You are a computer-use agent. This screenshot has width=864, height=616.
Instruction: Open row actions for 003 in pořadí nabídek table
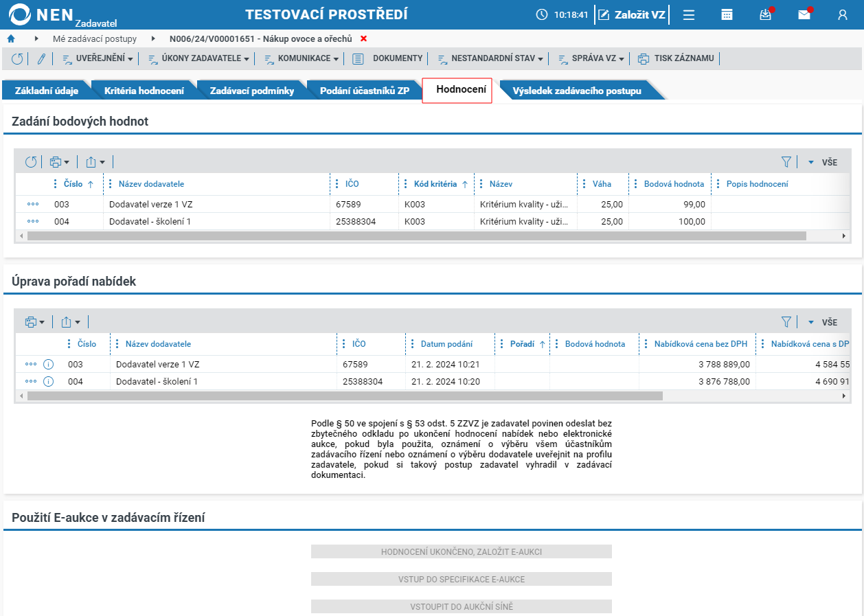pyautogui.click(x=31, y=364)
